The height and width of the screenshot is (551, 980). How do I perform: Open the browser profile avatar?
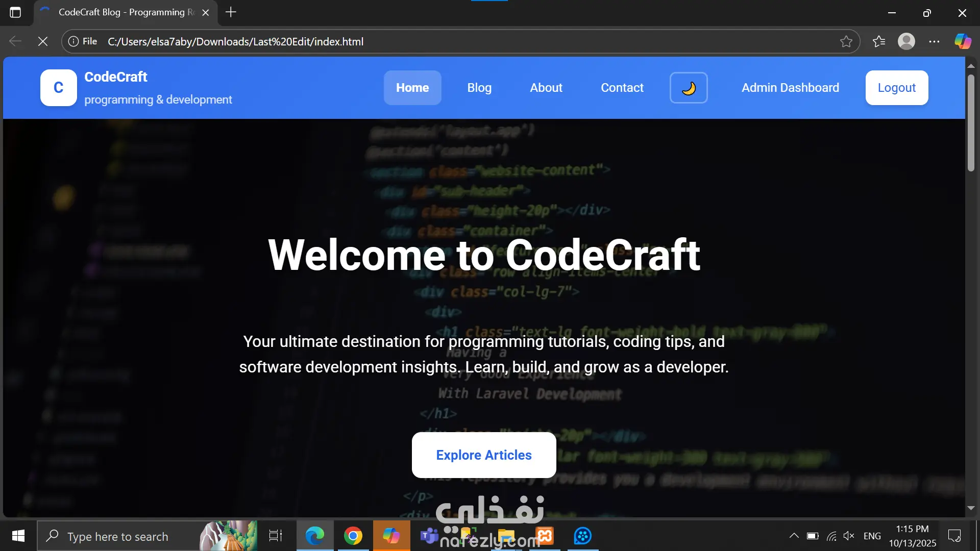906,41
